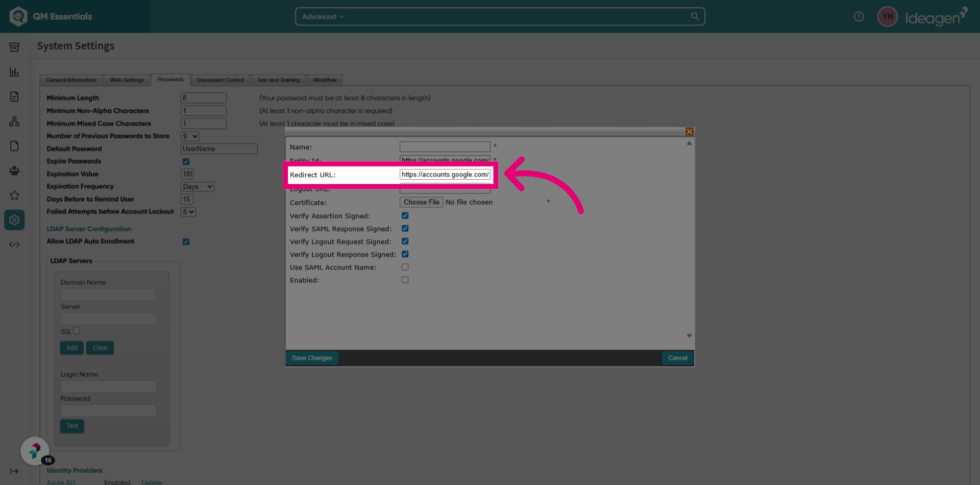Open the floating guide widget with badge 16

pos(35,451)
